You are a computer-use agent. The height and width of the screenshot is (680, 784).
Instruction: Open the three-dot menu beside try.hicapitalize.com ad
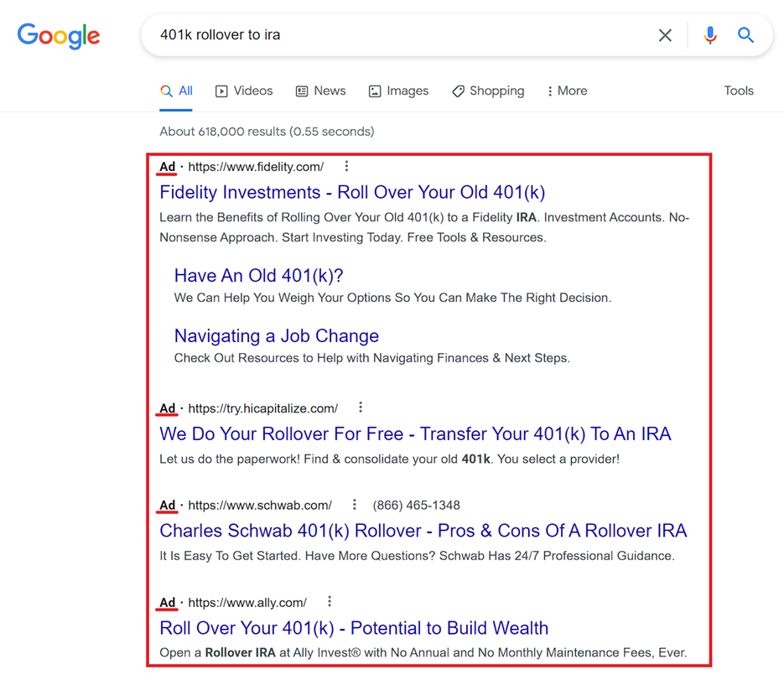pos(361,407)
